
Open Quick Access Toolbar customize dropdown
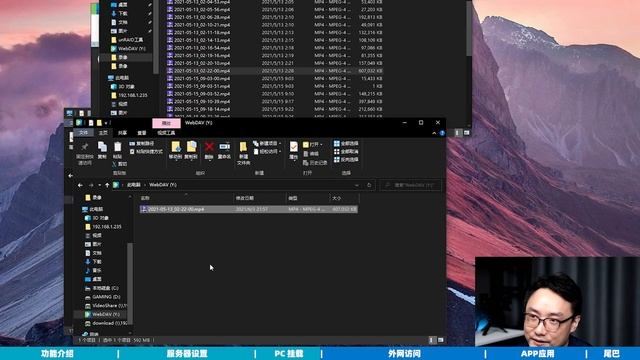(106, 123)
